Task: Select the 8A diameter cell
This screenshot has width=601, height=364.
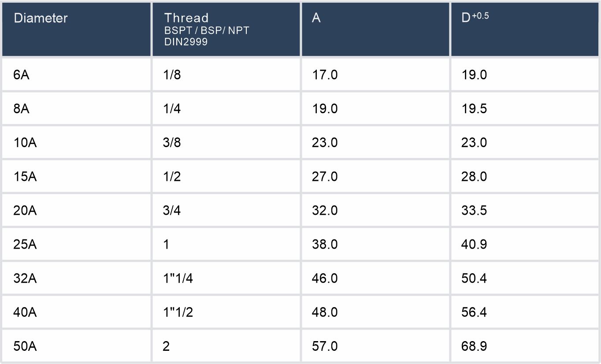Action: pyautogui.click(x=22, y=109)
